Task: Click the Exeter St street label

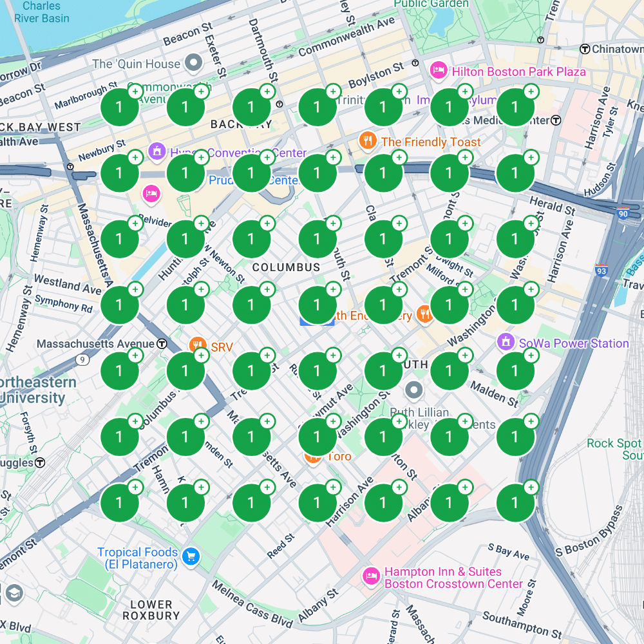Action: tap(216, 56)
